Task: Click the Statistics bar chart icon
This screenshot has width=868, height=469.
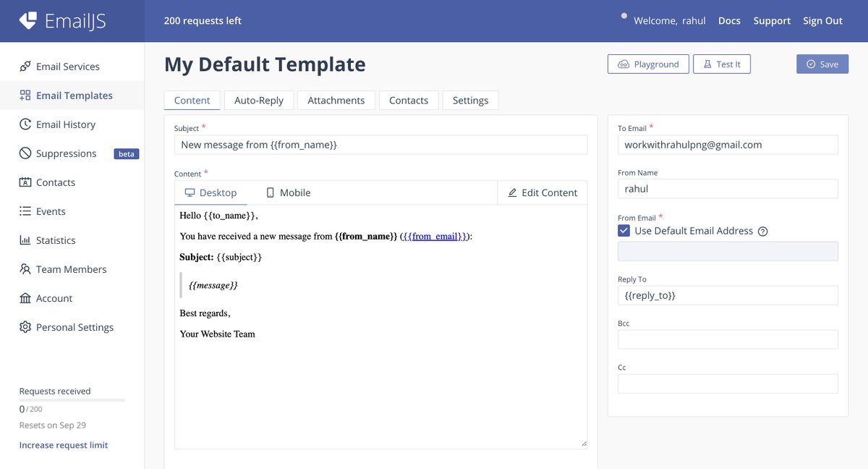Action: tap(25, 240)
